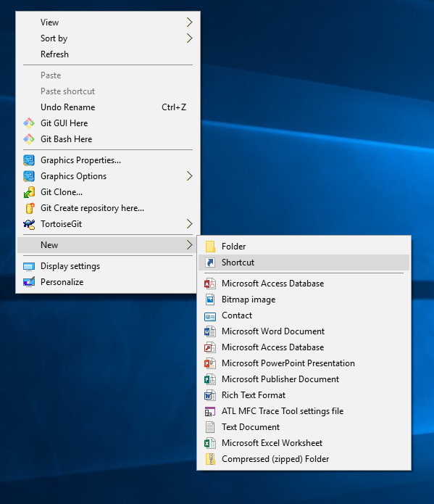
Task: Click the Text Document icon
Action: click(210, 427)
